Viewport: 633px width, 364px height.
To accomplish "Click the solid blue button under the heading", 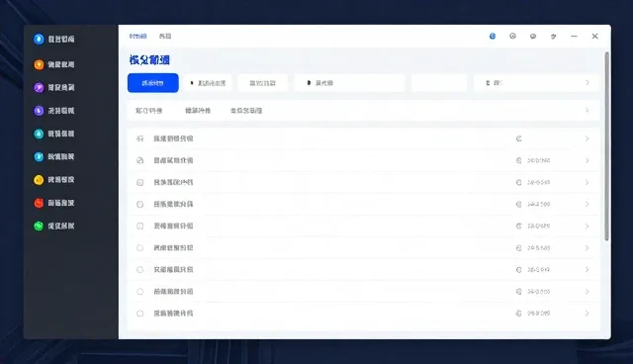I will (153, 83).
